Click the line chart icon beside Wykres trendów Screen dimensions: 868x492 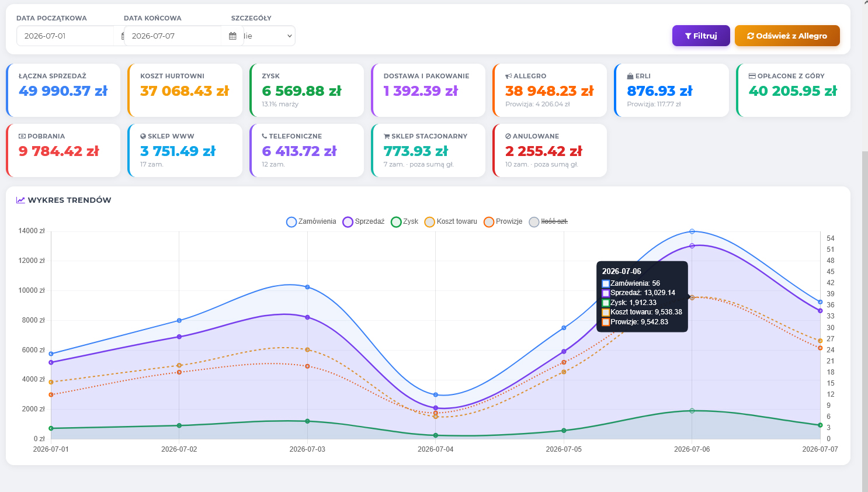click(x=20, y=200)
